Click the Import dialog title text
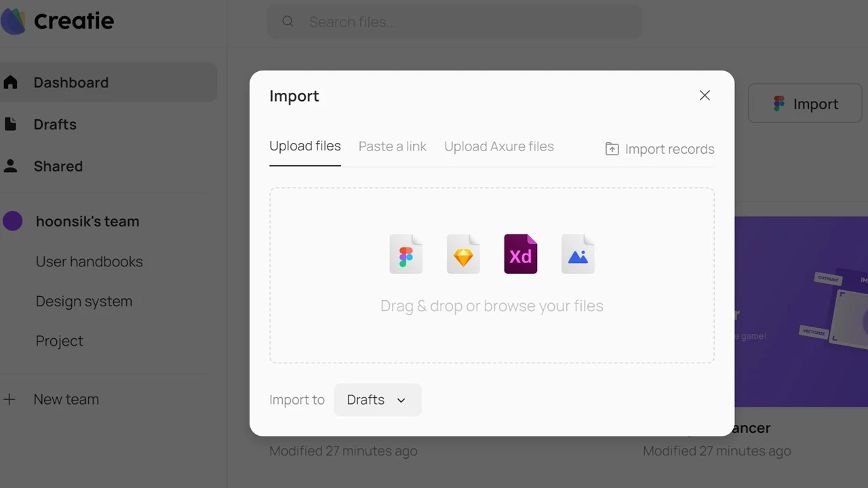The image size is (868, 488). tap(294, 96)
